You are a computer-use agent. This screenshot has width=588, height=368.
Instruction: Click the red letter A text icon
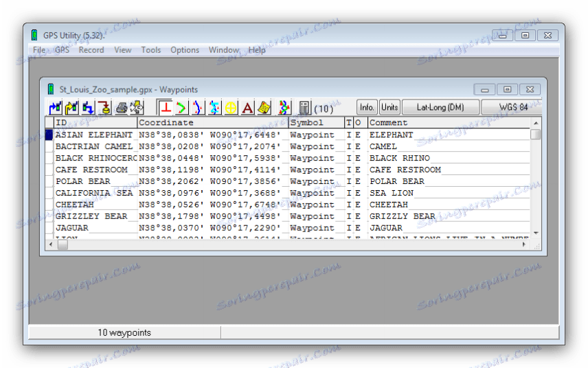tap(247, 108)
